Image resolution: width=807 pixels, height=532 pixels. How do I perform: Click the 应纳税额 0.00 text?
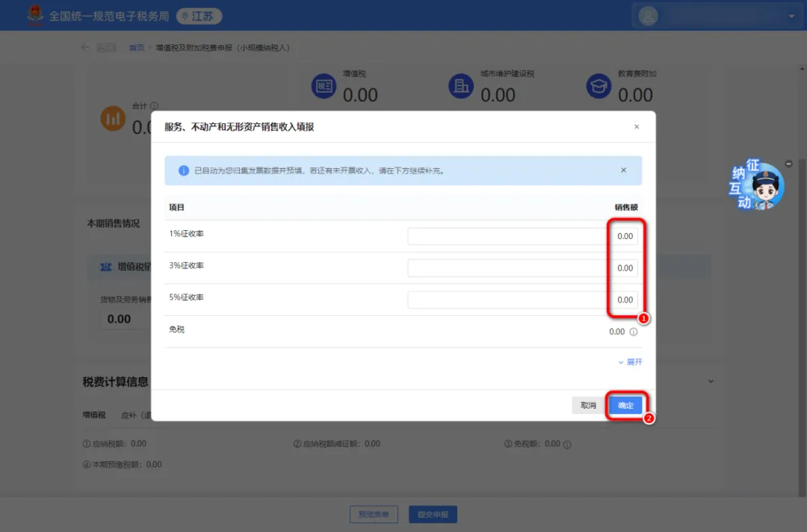(114, 444)
